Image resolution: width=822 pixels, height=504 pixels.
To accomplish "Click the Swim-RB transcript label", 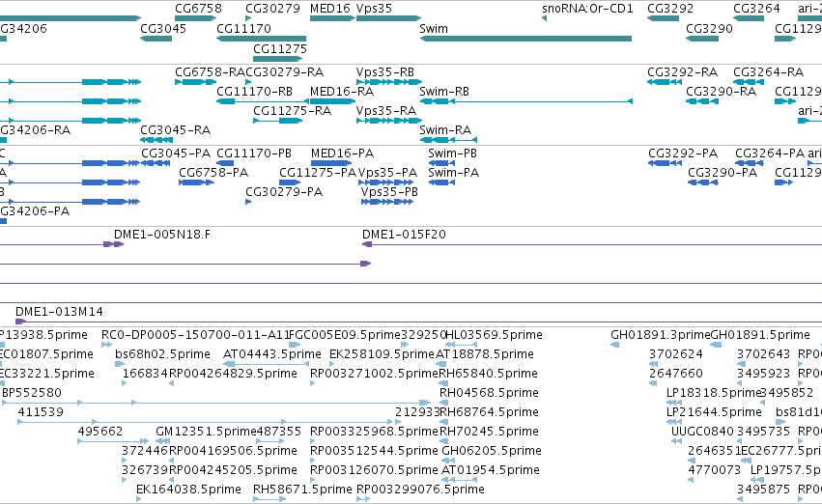I will (x=444, y=91).
